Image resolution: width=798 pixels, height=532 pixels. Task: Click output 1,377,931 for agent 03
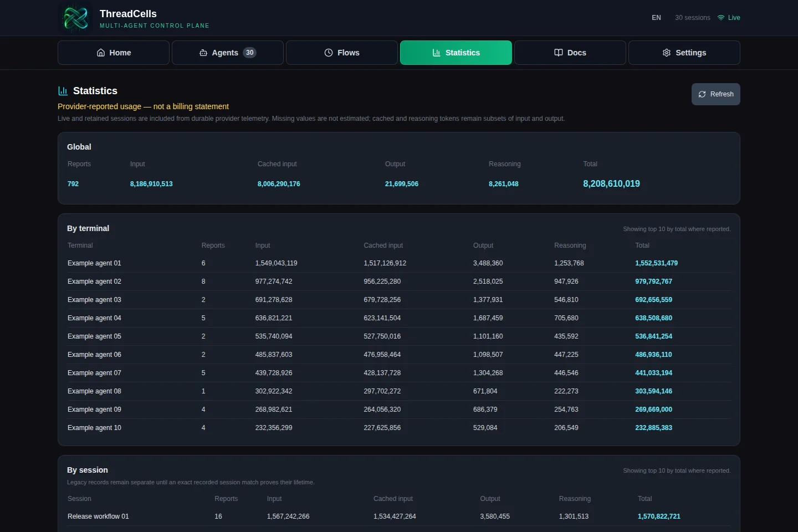(488, 300)
